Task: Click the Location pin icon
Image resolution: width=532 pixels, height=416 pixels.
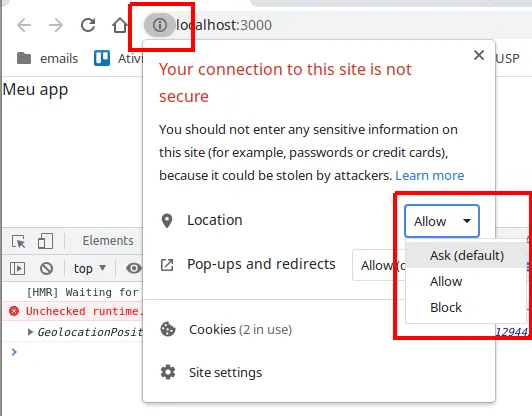Action: 167,221
